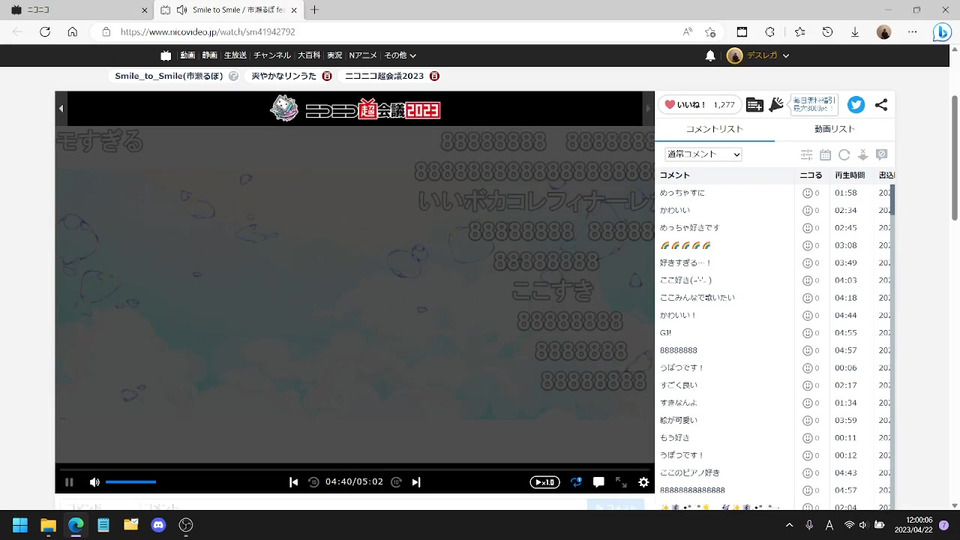Open tag ニコニコ超会議2023
The image size is (960, 540).
click(x=384, y=76)
